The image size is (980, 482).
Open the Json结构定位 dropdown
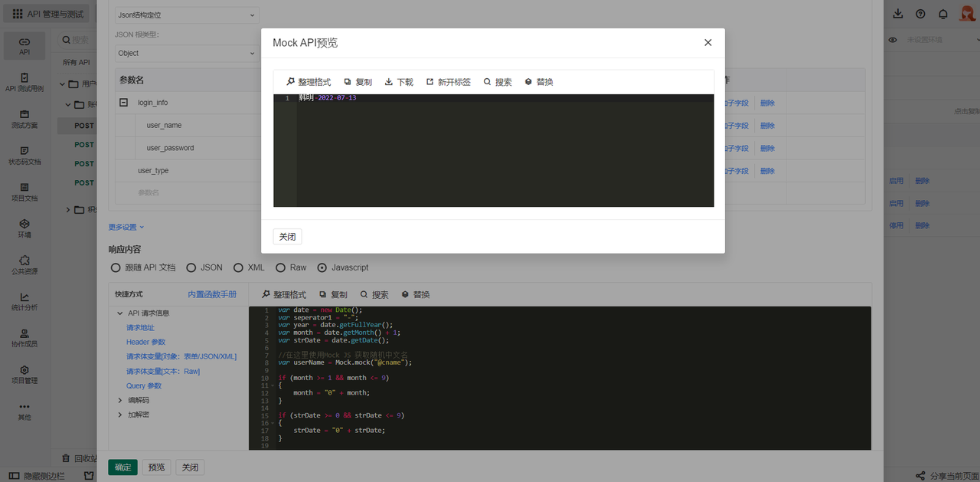187,15
